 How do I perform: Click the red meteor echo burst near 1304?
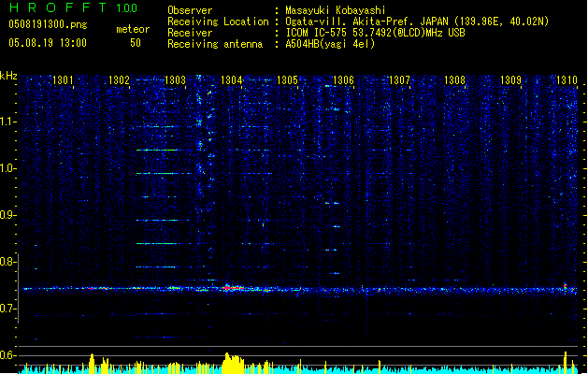tap(233, 288)
